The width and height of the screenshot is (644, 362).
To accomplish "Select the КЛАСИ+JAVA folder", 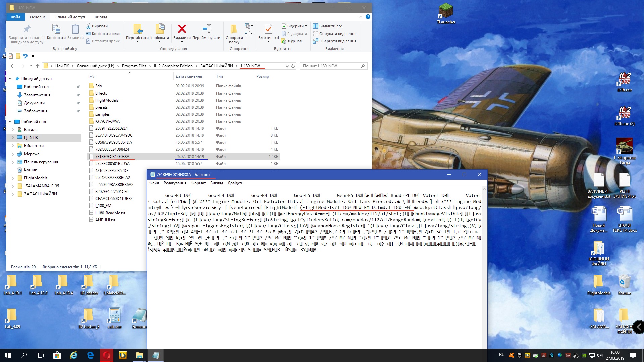I will click(107, 121).
